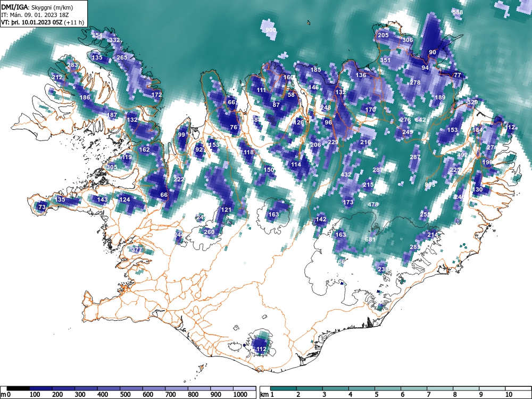Screen dimensions: 532x399
Task: Click the black 0–100 m legend swatch
Action: [x=18, y=388]
